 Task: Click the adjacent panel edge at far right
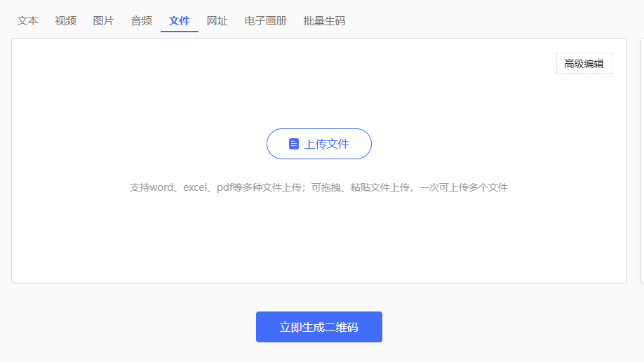642,161
